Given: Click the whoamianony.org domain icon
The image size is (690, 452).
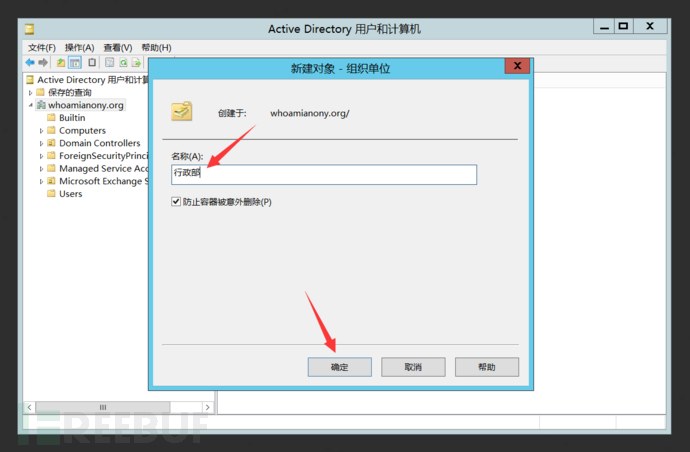Looking at the screenshot, I should [x=41, y=105].
